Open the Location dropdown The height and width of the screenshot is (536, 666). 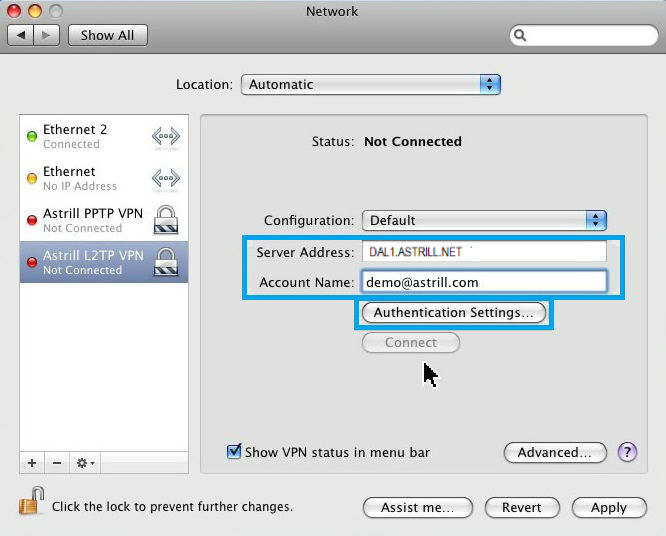pos(370,85)
